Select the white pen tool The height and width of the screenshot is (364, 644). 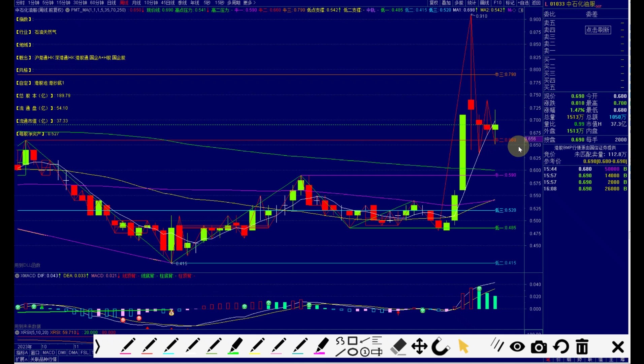click(x=192, y=346)
